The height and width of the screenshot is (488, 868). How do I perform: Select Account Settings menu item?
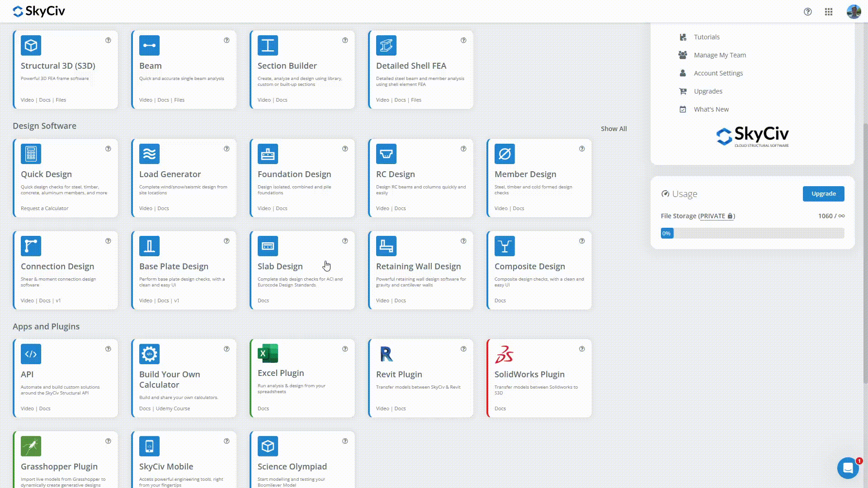click(x=718, y=73)
